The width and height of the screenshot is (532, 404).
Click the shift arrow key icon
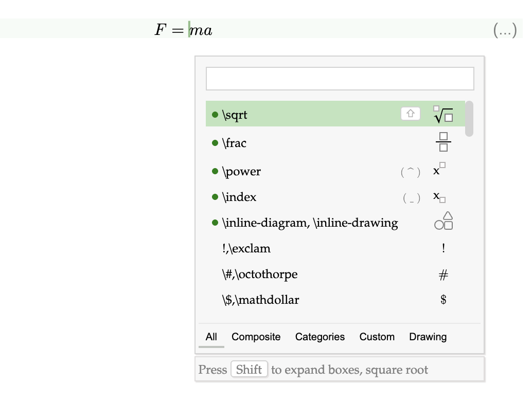[x=411, y=114]
